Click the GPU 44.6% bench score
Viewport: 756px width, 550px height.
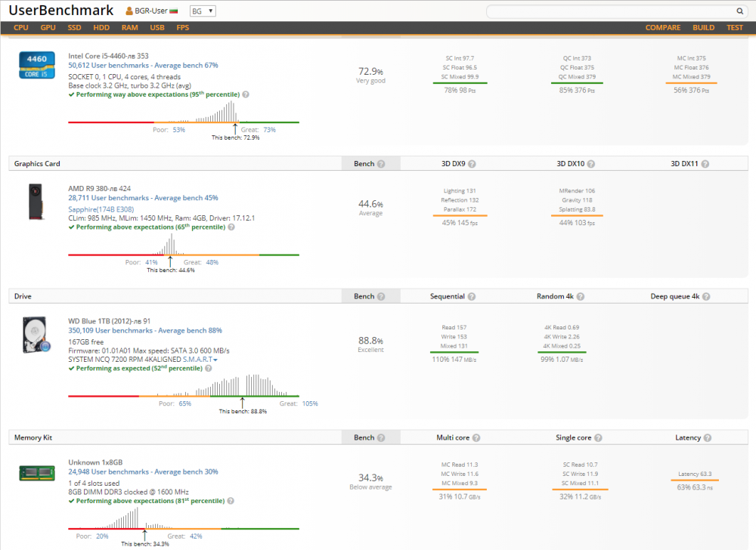370,204
